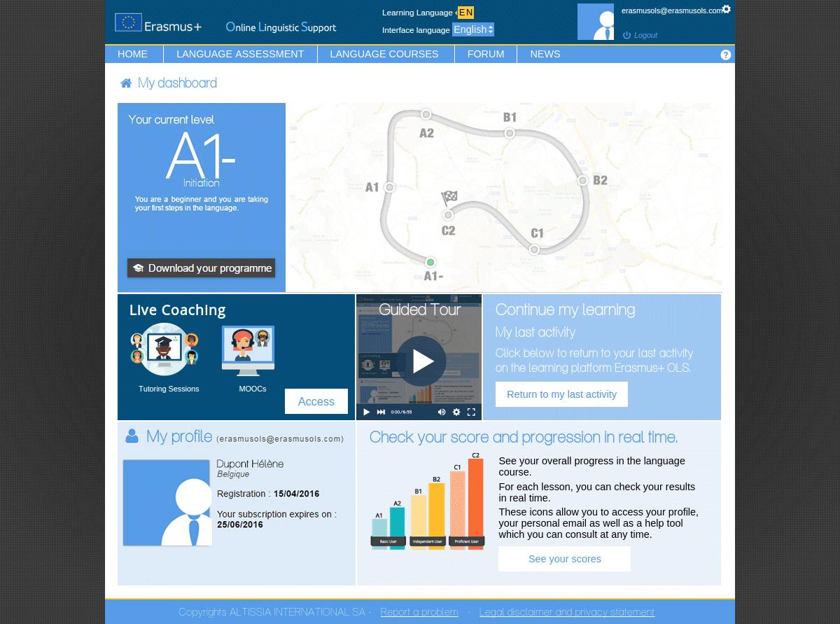
Task: Click the MOOCs monitor icon
Action: pyautogui.click(x=248, y=351)
